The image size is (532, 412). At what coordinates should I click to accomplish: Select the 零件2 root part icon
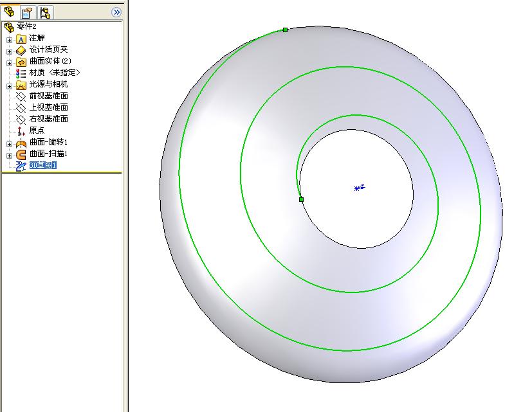(9, 27)
